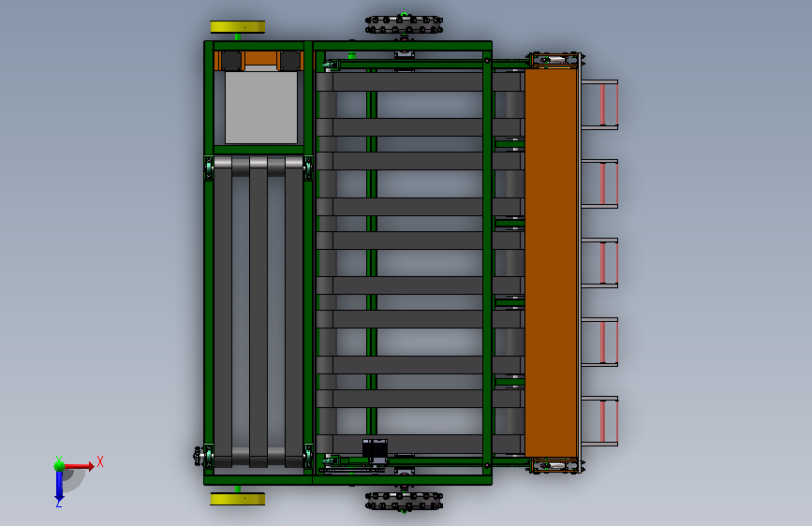Select the light gray square plate

point(261,108)
